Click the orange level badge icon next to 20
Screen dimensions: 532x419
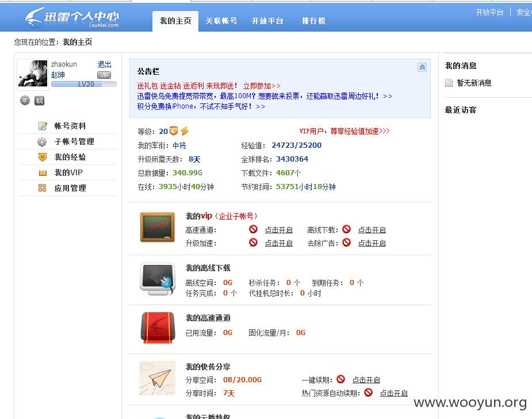(x=174, y=131)
